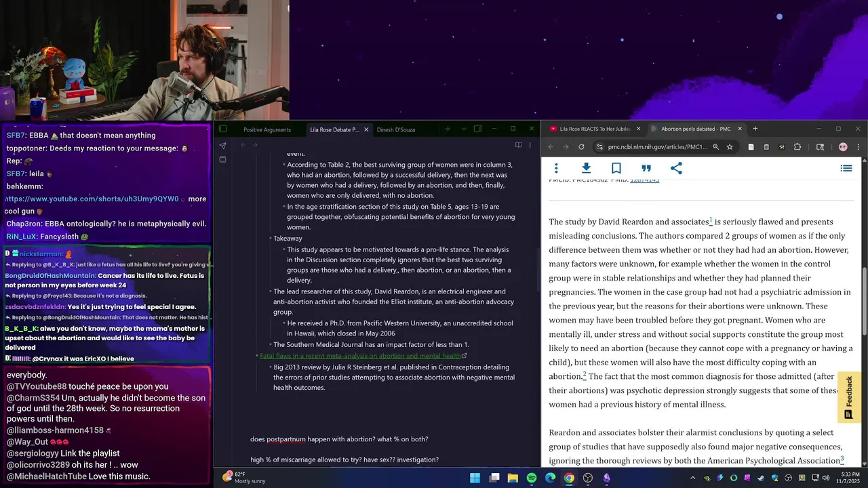Open PMC table of contents list icon

coord(846,168)
